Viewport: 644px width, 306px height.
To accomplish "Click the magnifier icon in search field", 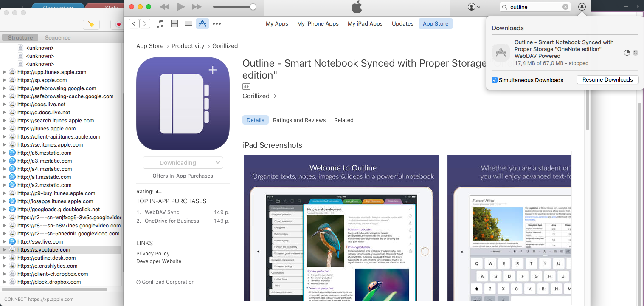I will (x=505, y=7).
